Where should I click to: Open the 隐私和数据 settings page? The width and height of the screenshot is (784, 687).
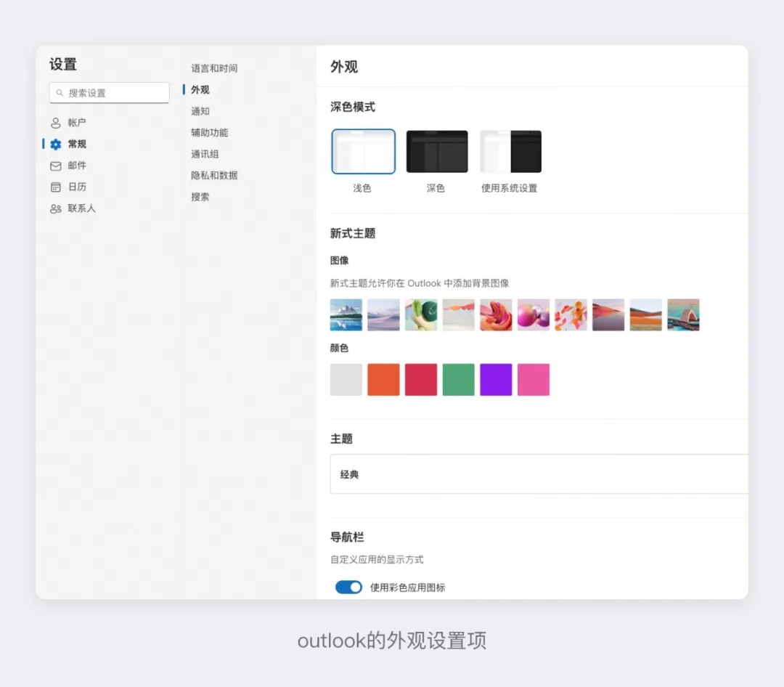(x=214, y=176)
